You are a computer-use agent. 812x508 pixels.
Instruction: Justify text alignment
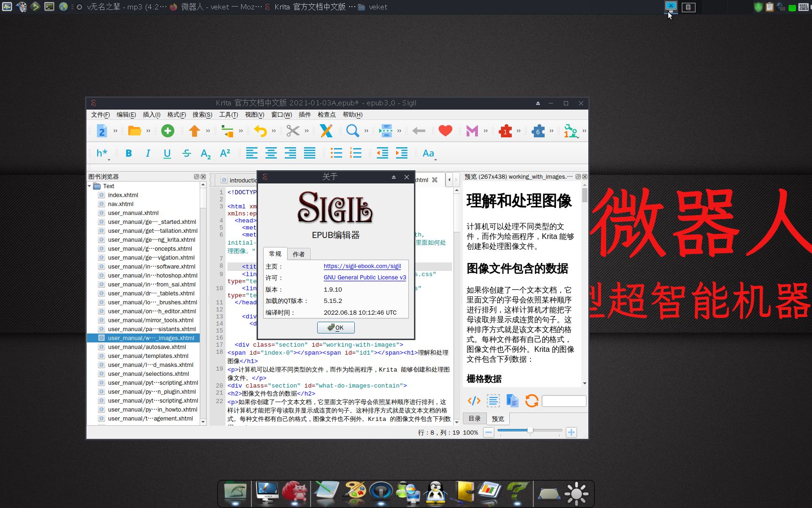310,153
